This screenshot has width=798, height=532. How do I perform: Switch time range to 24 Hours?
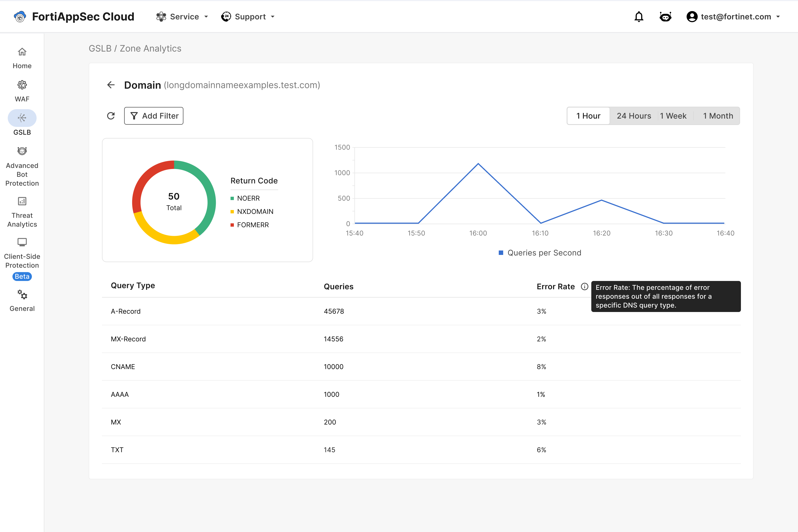(x=633, y=116)
